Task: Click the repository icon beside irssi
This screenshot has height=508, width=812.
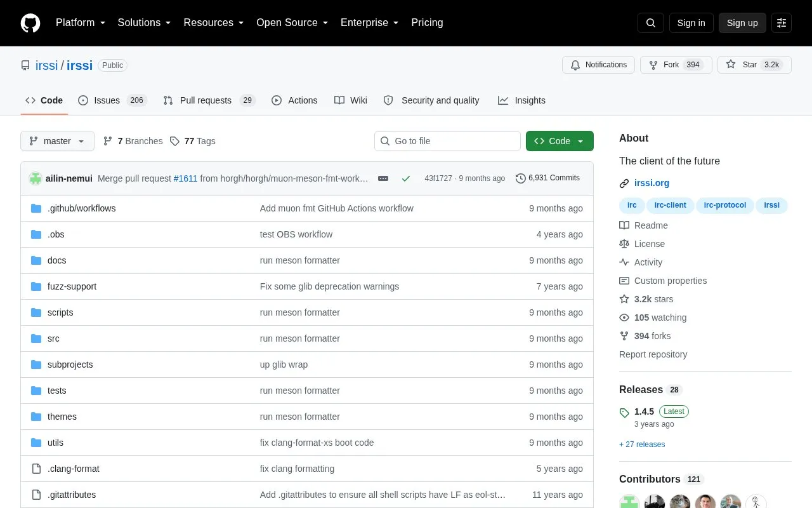Action: coord(25,65)
